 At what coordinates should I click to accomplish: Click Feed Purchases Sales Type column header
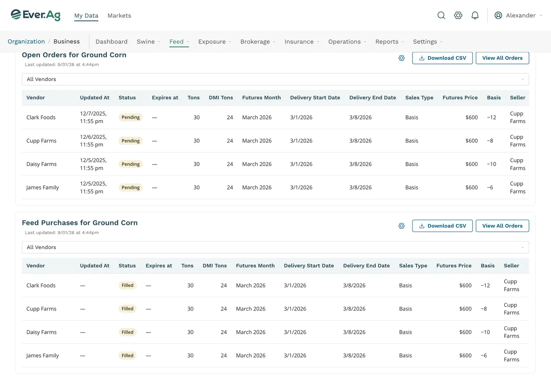pos(413,265)
